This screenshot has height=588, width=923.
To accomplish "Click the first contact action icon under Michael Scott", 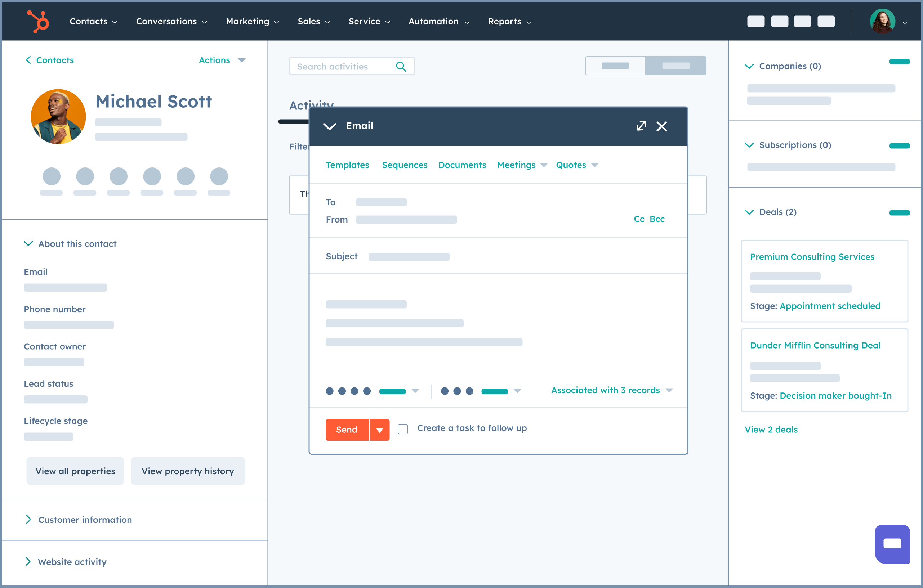I will coord(52,176).
